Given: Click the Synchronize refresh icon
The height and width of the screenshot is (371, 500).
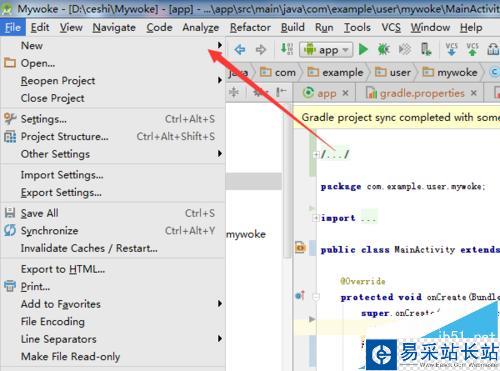Looking at the screenshot, I should (x=10, y=230).
